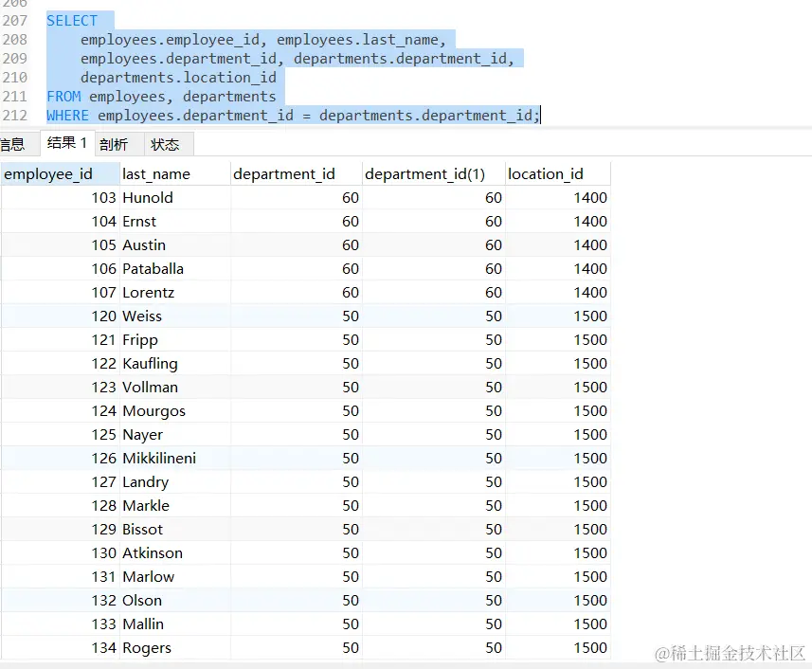Click the employee_id column header
This screenshot has width=812, height=669.
(60, 174)
